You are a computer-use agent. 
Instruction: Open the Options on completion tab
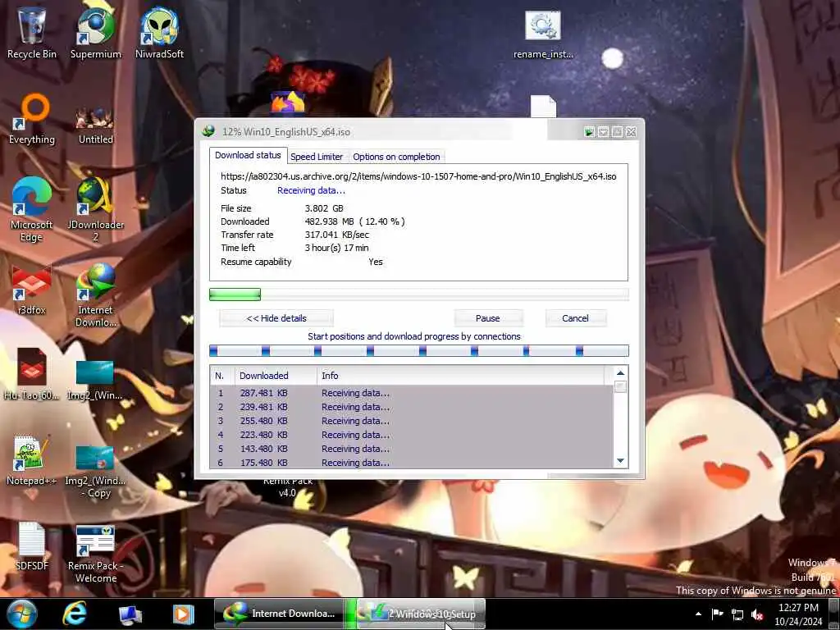pyautogui.click(x=396, y=157)
